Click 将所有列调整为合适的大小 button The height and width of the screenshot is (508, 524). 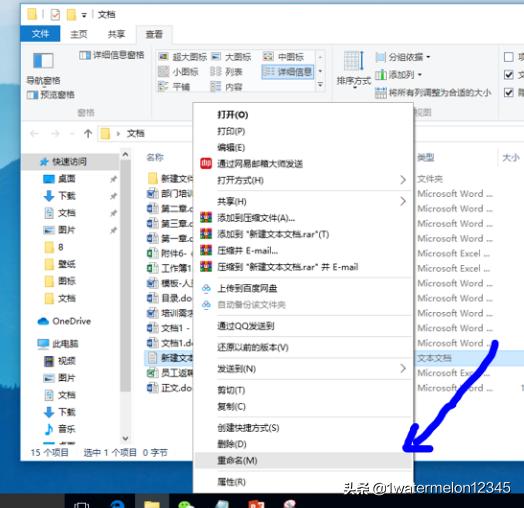point(433,93)
